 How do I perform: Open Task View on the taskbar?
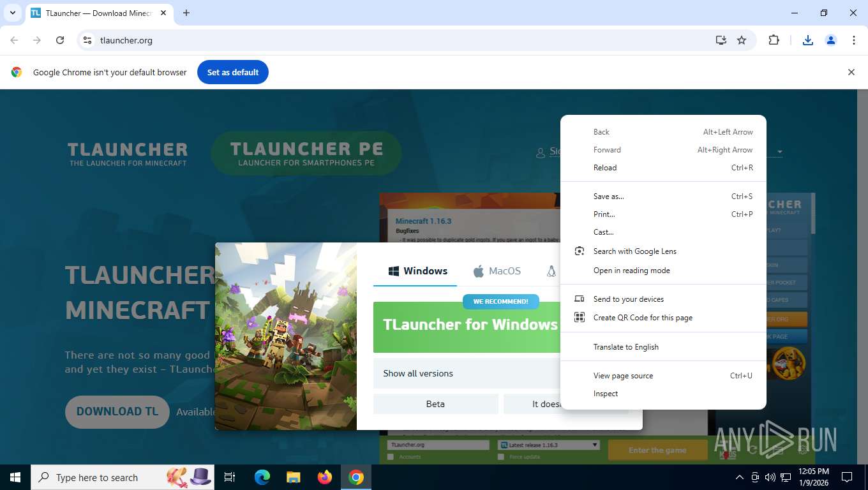tap(230, 477)
